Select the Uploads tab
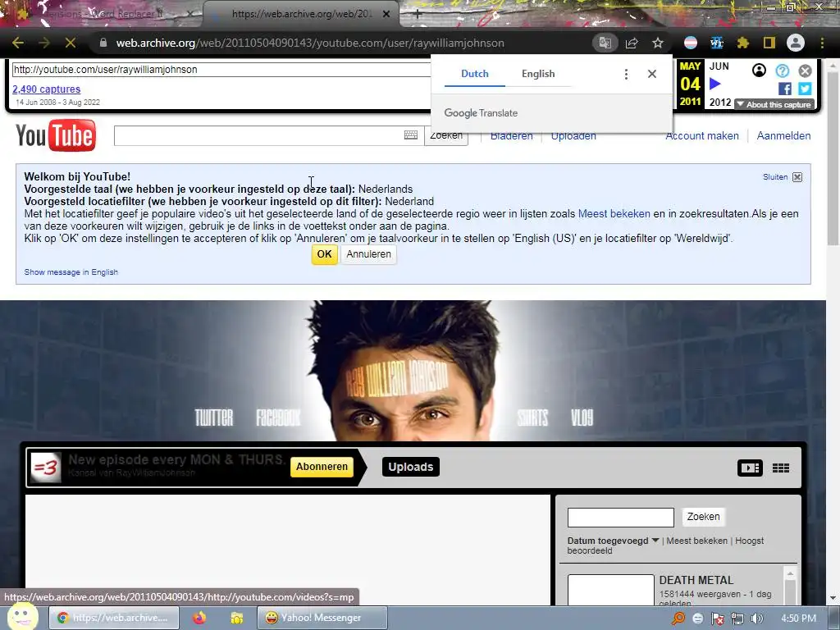 tap(411, 467)
